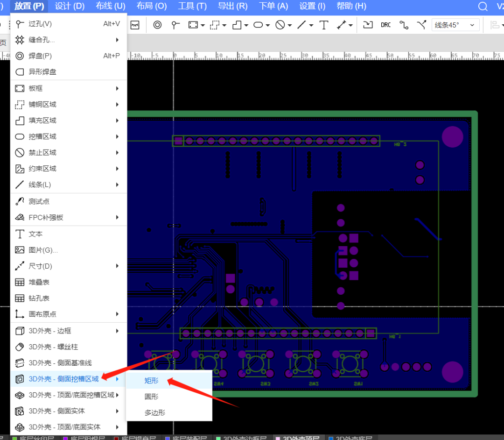The width and height of the screenshot is (504, 440).
Task: Choose 过孔(V) from the menu
Action: [x=69, y=23]
